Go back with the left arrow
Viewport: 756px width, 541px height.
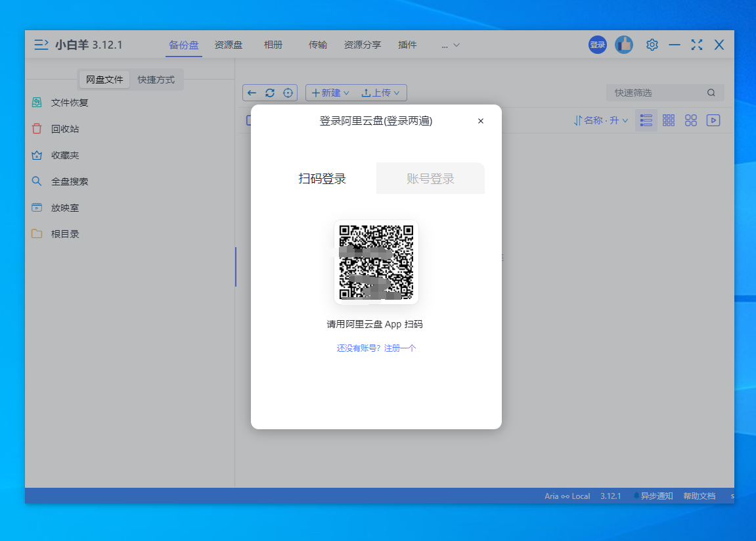point(252,93)
